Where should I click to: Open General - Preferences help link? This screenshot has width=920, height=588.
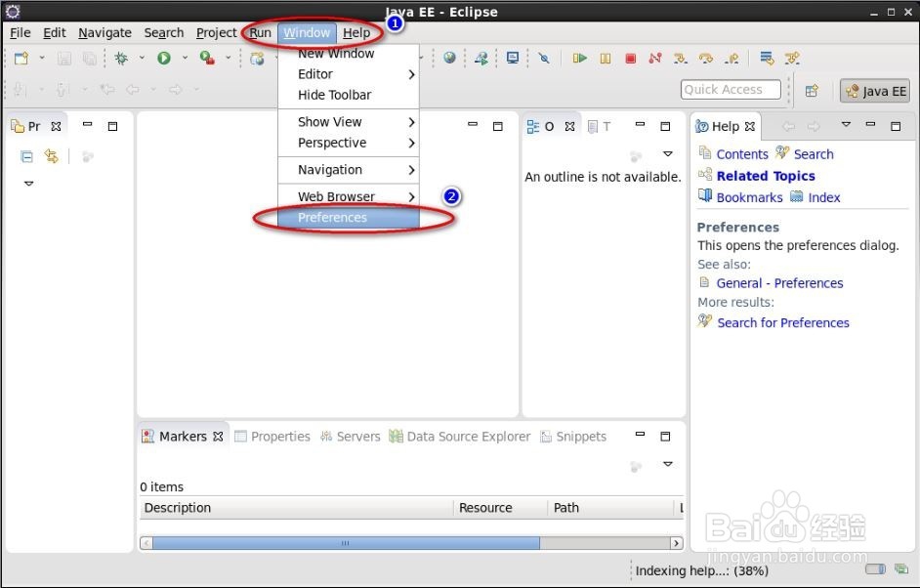[779, 283]
